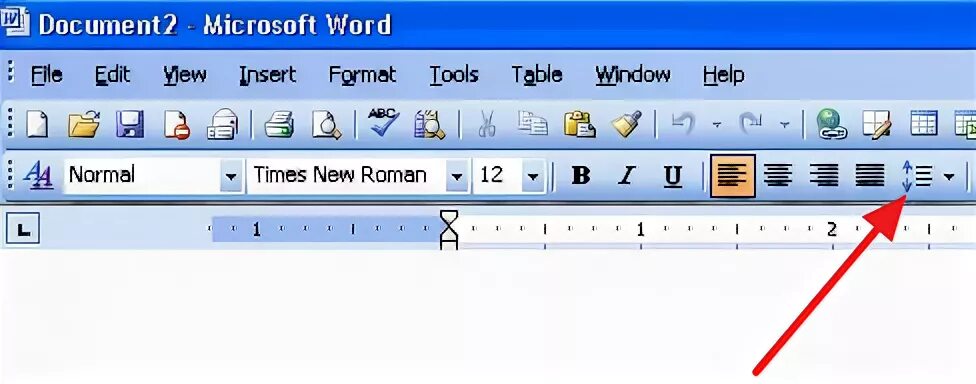Expand the Style dropdown showing Normal
Image resolution: width=976 pixels, height=384 pixels.
click(230, 177)
